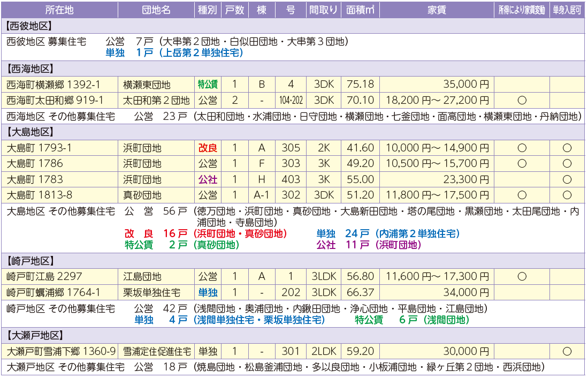
Task: Click the 面積㎡ column header
Action: pos(360,10)
